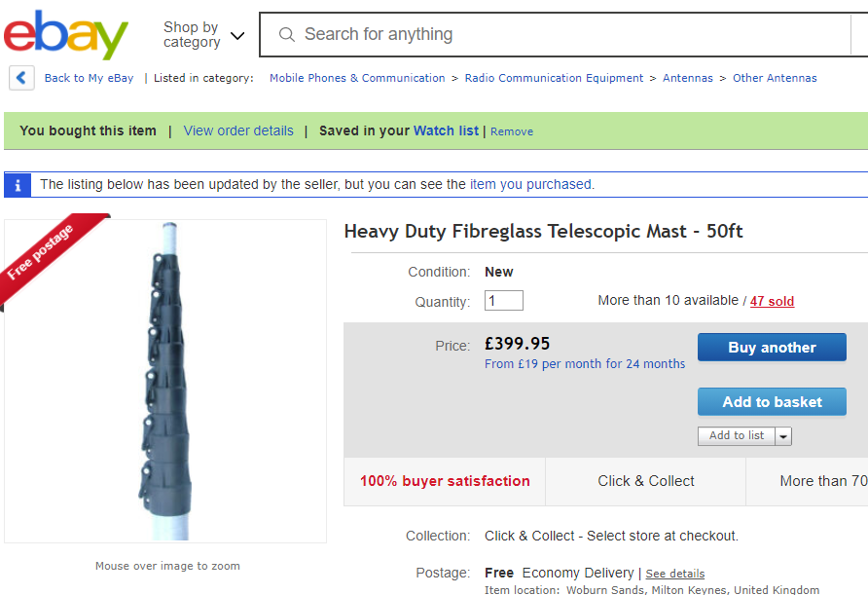This screenshot has width=868, height=595.
Task: Expand the Shop by category menu
Action: (202, 35)
